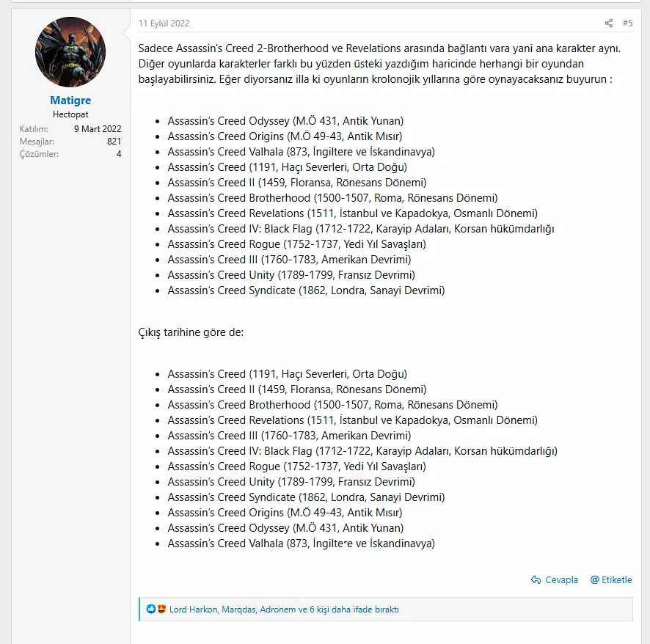Click the Hectopat user title

(x=70, y=115)
